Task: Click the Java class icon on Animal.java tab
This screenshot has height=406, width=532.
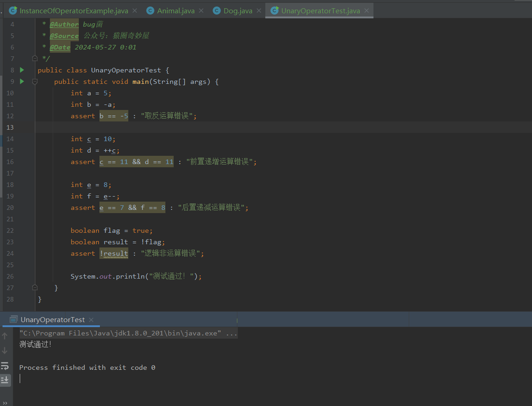Action: click(150, 11)
